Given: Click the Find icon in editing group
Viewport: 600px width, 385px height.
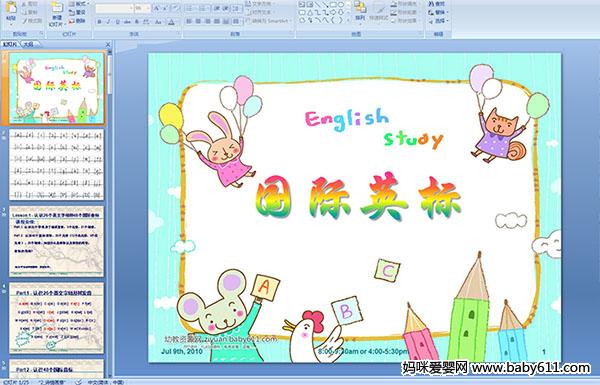Looking at the screenshot, I should 437,4.
